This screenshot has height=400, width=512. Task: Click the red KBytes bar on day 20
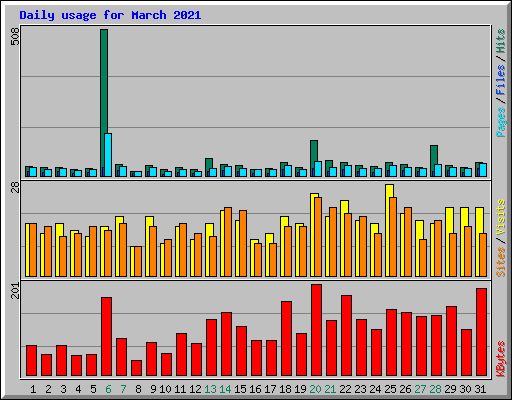[316, 330]
